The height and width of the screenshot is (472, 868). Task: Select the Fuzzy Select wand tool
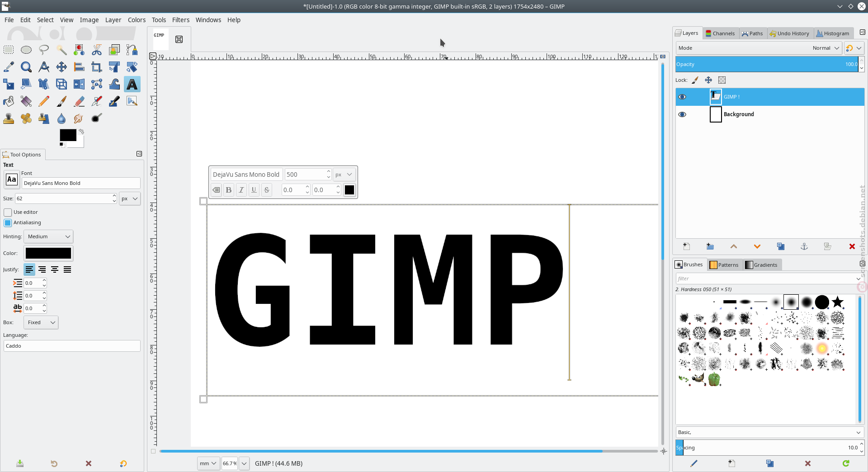point(61,50)
